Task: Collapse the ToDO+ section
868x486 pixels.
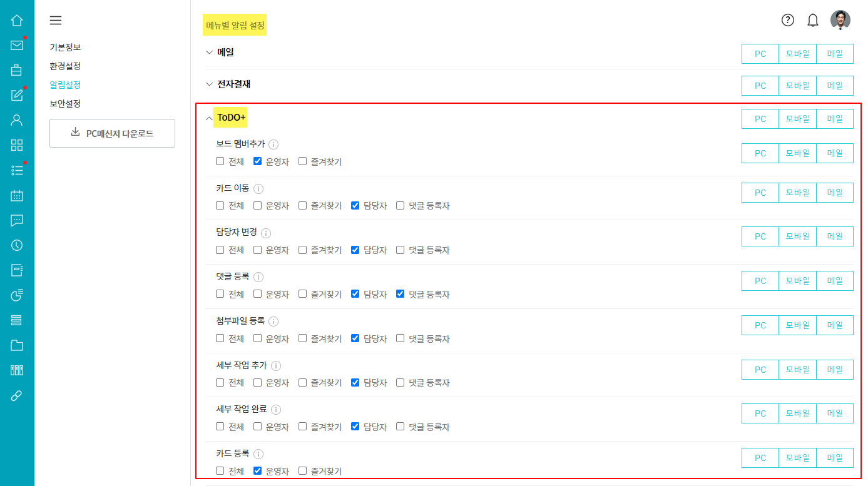Action: (210, 118)
